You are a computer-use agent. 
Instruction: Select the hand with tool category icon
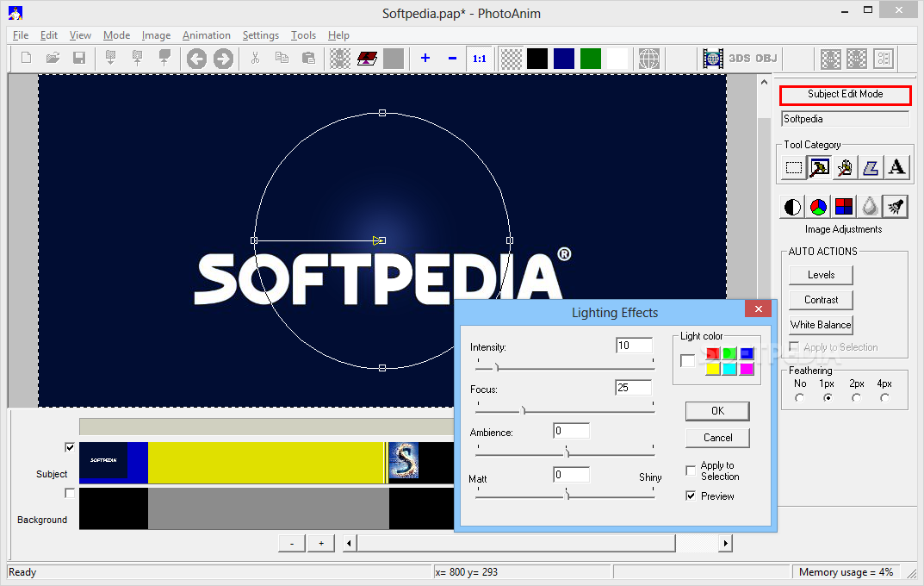pyautogui.click(x=845, y=168)
